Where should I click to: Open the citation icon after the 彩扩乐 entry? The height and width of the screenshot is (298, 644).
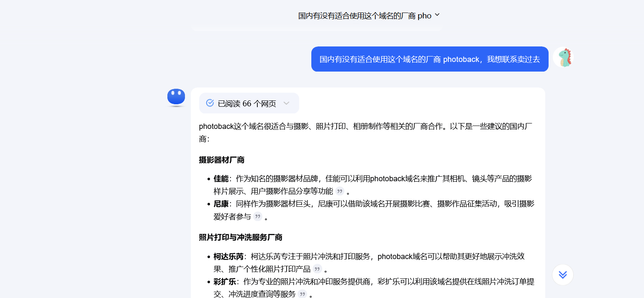302,294
